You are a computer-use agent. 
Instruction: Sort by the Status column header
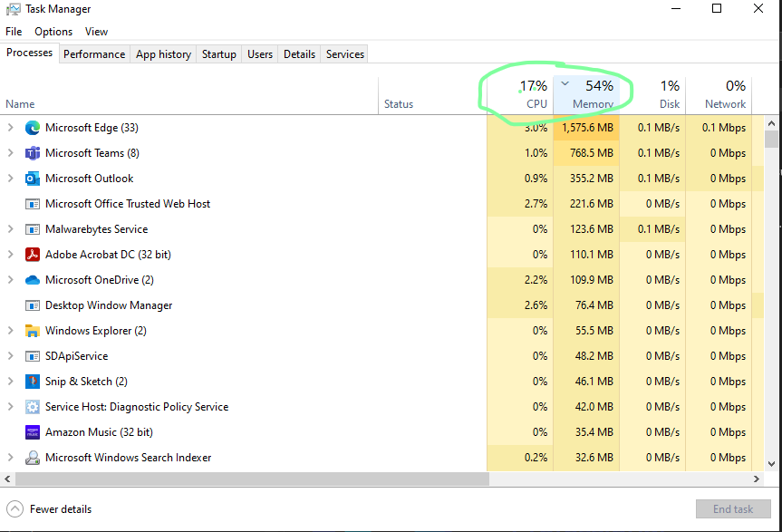[432, 96]
